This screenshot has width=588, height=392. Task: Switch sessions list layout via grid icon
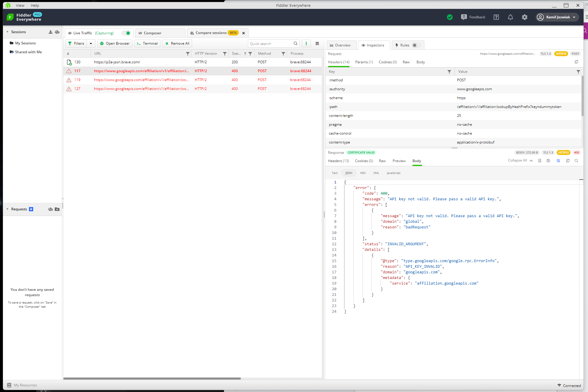click(317, 43)
